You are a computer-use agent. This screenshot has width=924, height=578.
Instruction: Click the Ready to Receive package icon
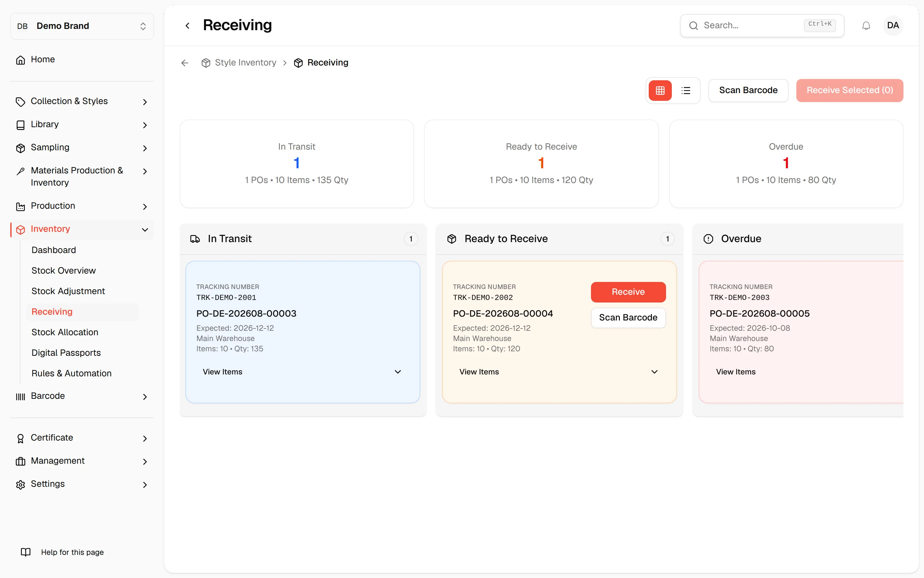click(452, 239)
